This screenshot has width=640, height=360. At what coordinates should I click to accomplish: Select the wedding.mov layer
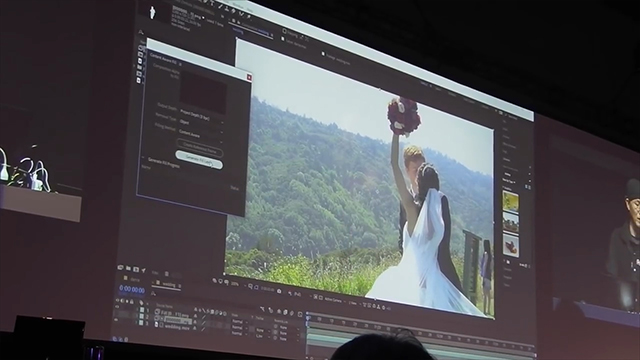tap(176, 327)
